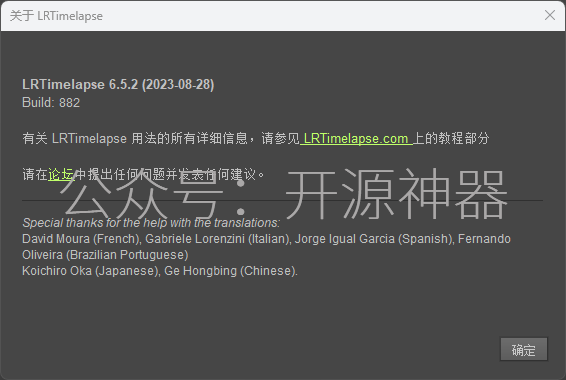Click the Oliveira (Brazilian Portuguese) line
The width and height of the screenshot is (566, 380).
point(105,255)
